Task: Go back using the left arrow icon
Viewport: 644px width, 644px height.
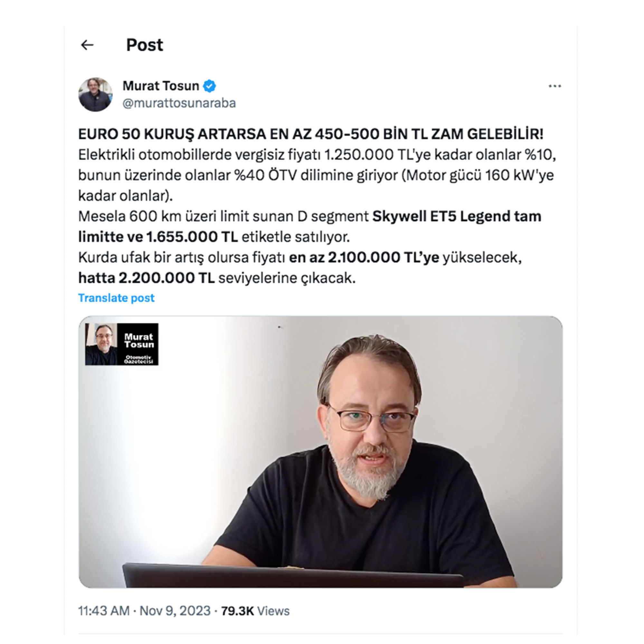Action: coord(87,45)
